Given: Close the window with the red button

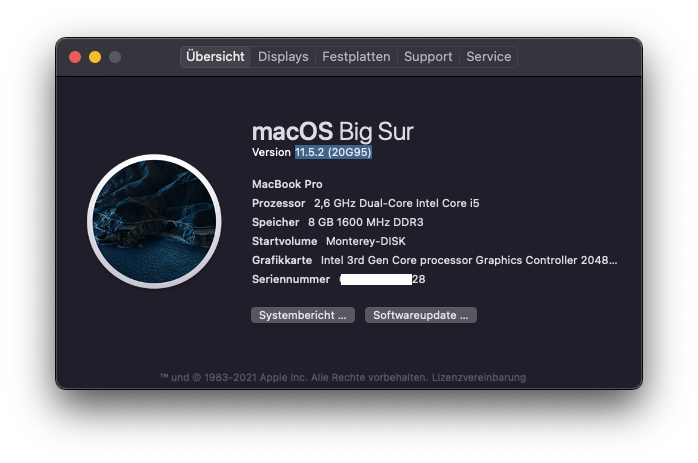Looking at the screenshot, I should pos(75,57).
